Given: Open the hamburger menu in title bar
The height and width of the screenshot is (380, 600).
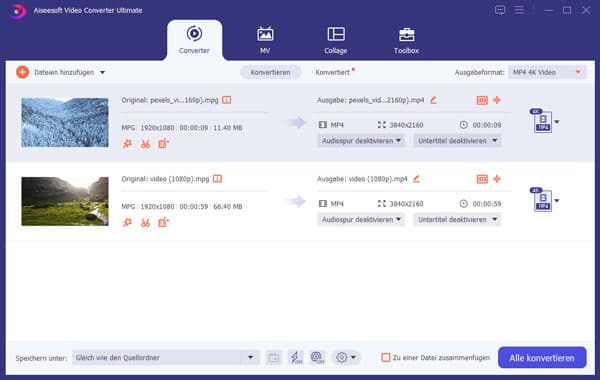Looking at the screenshot, I should (x=519, y=10).
